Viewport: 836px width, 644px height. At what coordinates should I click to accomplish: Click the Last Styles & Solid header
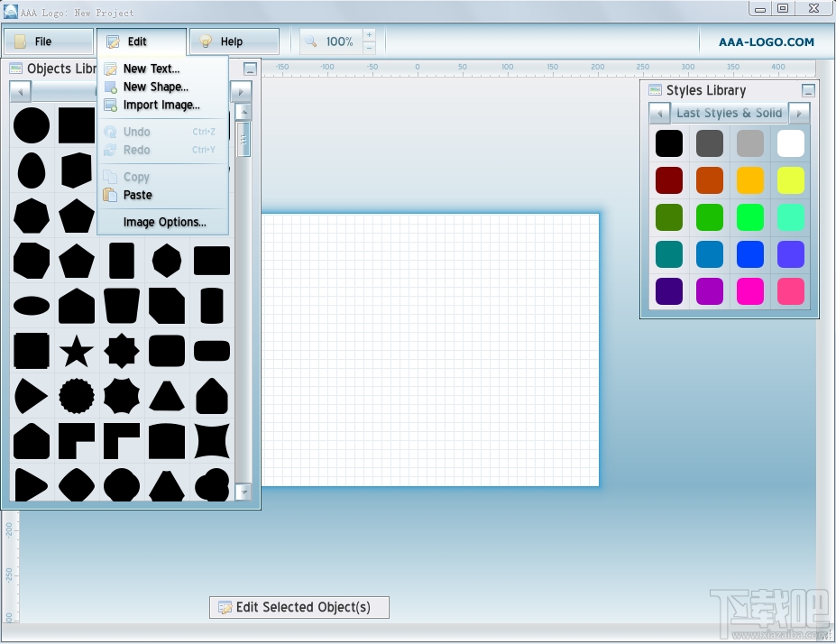point(730,113)
